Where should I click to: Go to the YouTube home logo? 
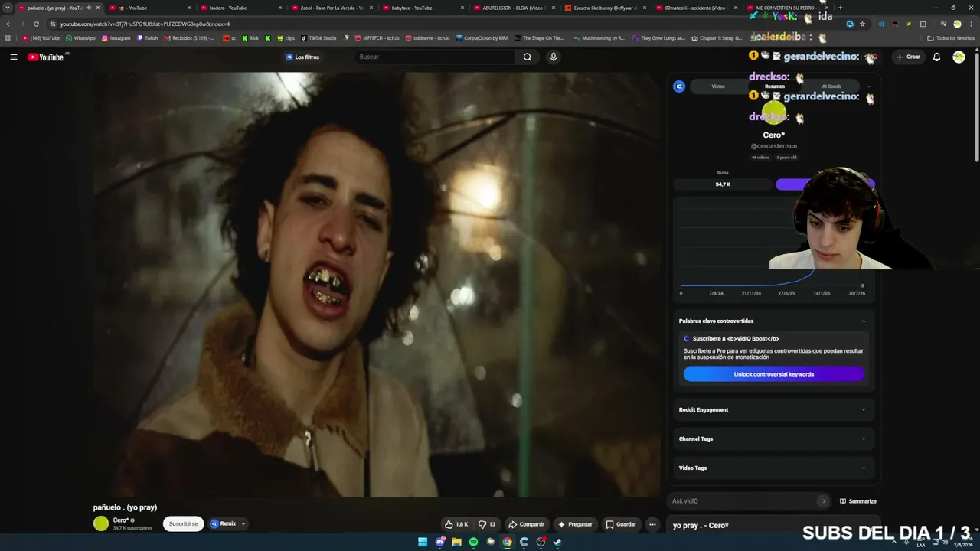(46, 57)
